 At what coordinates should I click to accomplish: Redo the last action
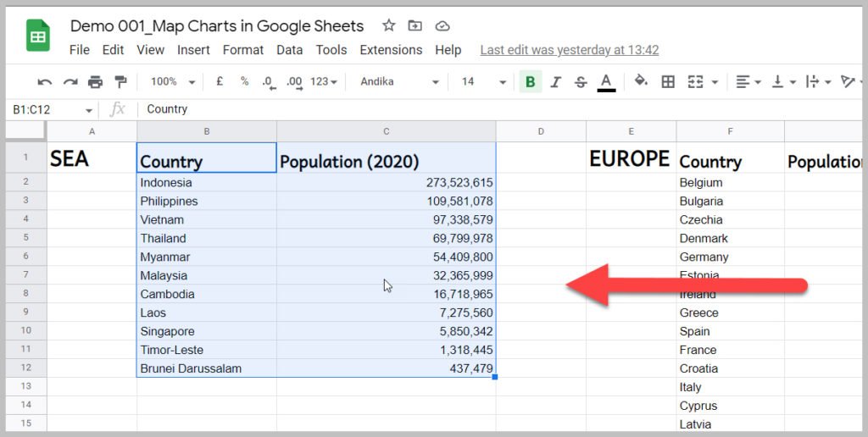tap(70, 82)
